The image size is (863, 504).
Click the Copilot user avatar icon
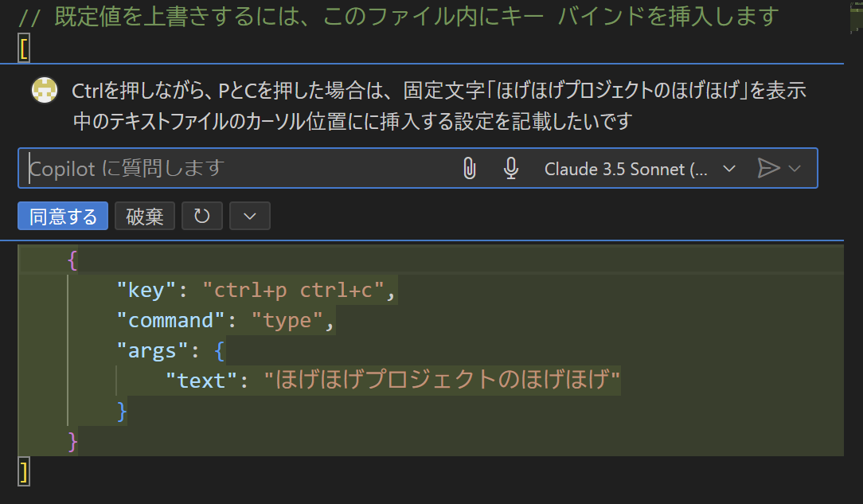pos(44,90)
